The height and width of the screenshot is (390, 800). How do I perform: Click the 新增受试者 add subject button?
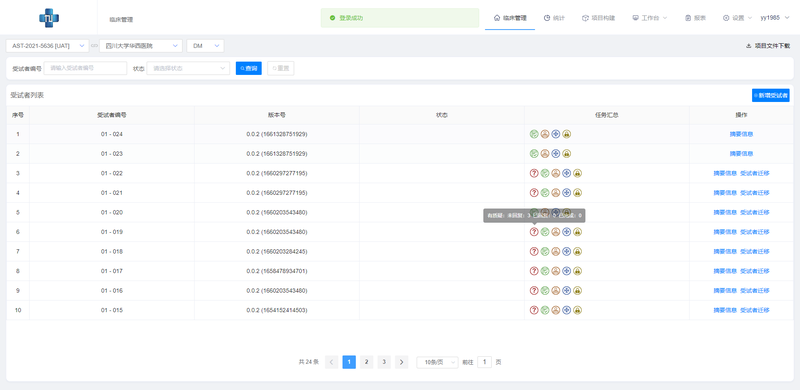point(770,95)
